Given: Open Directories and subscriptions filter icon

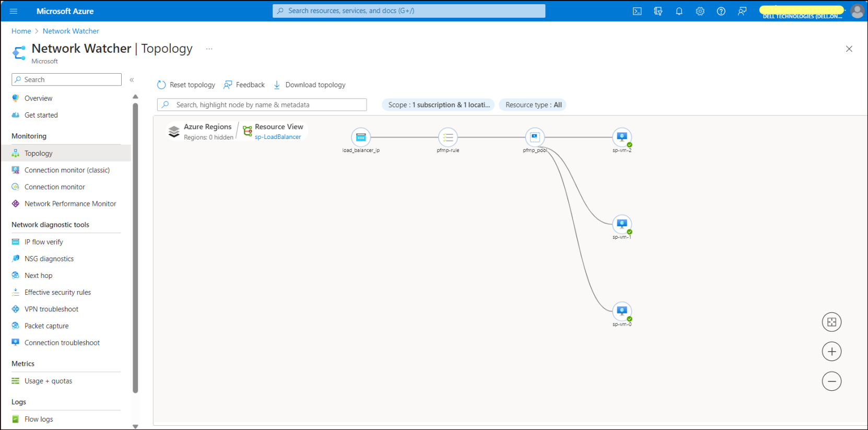Looking at the screenshot, I should [658, 11].
